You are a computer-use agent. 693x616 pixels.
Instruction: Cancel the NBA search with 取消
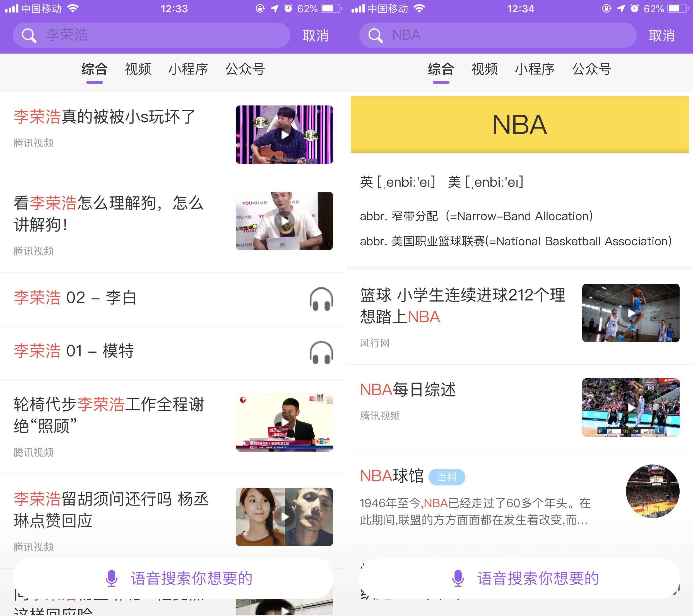(x=662, y=35)
